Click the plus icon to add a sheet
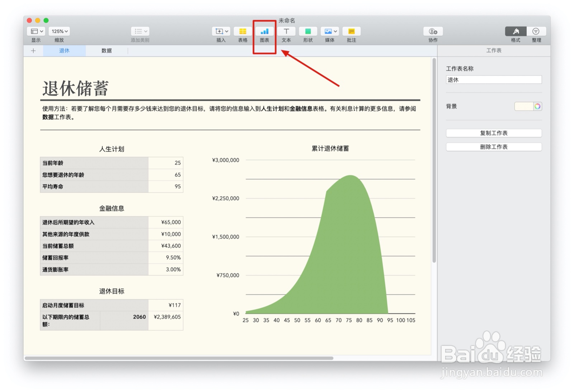 33,51
